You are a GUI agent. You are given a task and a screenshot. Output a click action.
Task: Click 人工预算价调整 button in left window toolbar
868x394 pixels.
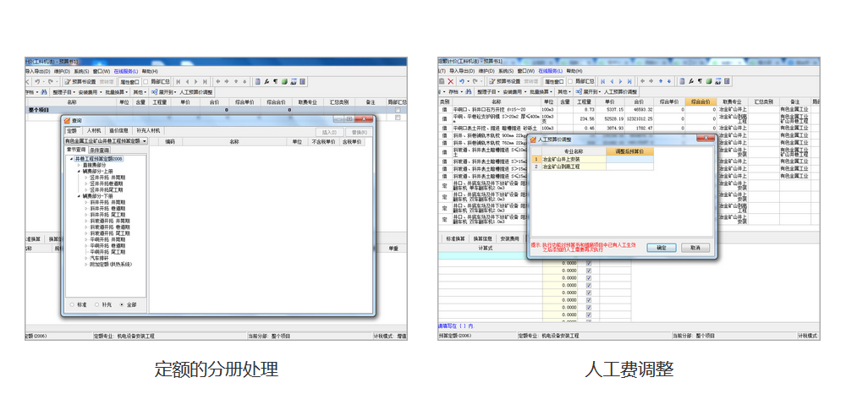[x=196, y=92]
